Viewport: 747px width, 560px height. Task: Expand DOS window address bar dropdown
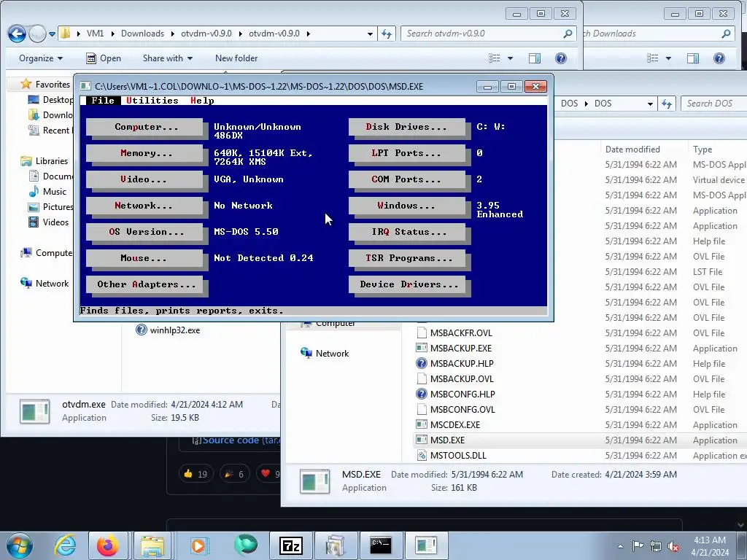[x=650, y=104]
